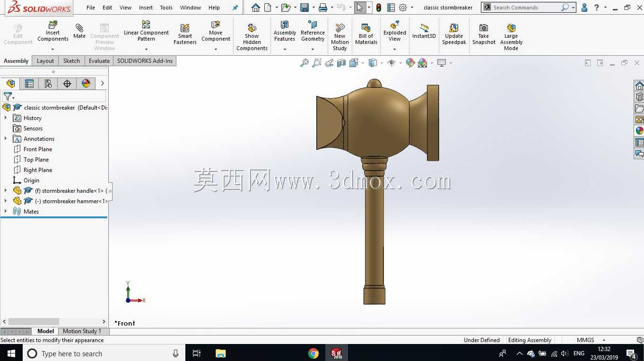Screen dimensions: 644x361
Task: Open the Tools menu
Action: [x=166, y=8]
